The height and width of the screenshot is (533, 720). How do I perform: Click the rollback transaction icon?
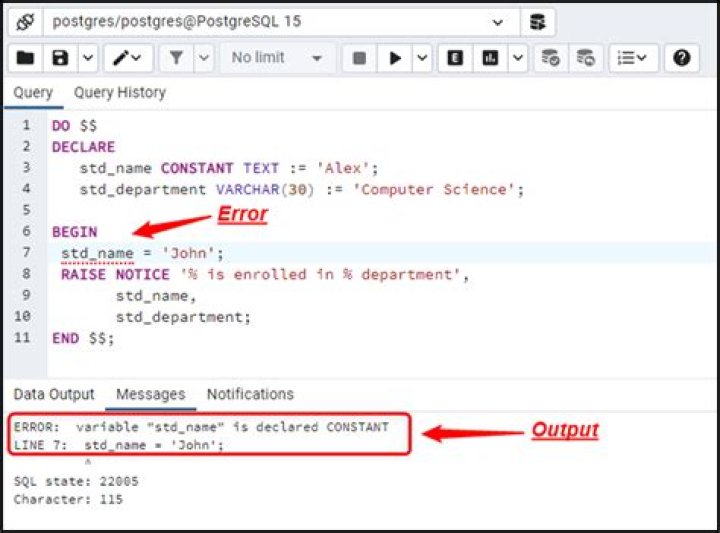585,58
